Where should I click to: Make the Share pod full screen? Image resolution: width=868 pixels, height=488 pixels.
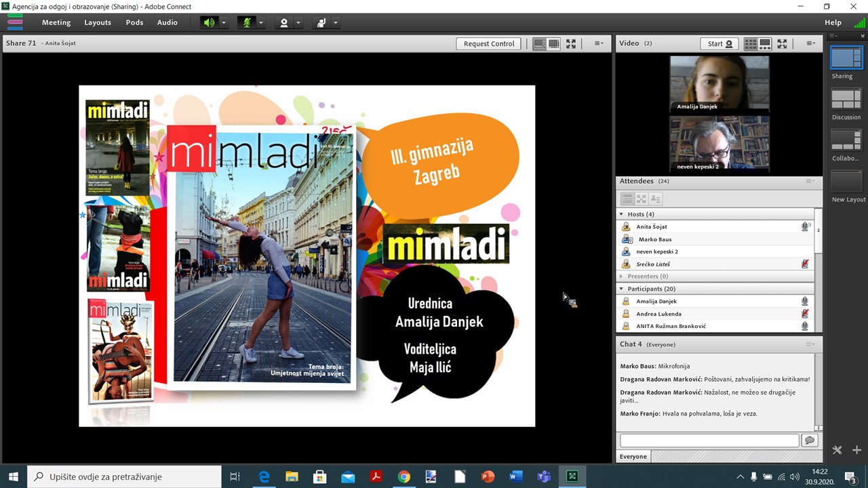(571, 43)
